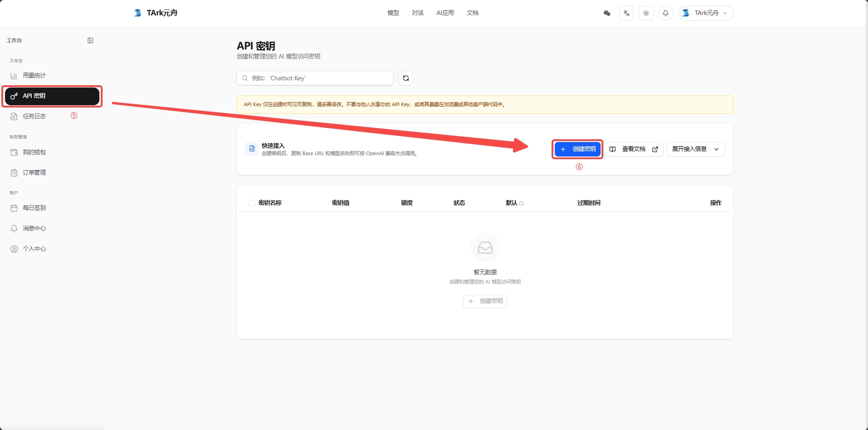Viewport: 868px width, 430px height.
Task: Click the TArk元舟 logo in header
Action: click(x=155, y=13)
